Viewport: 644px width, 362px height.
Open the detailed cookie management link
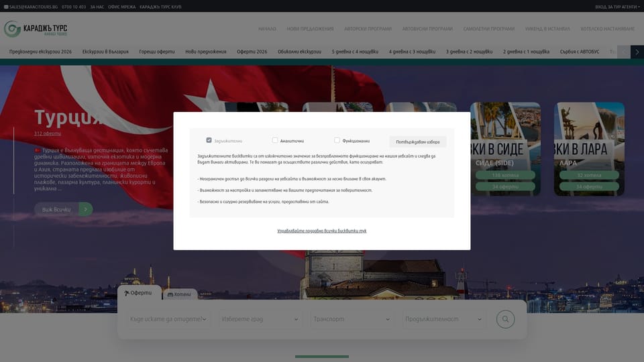click(321, 231)
